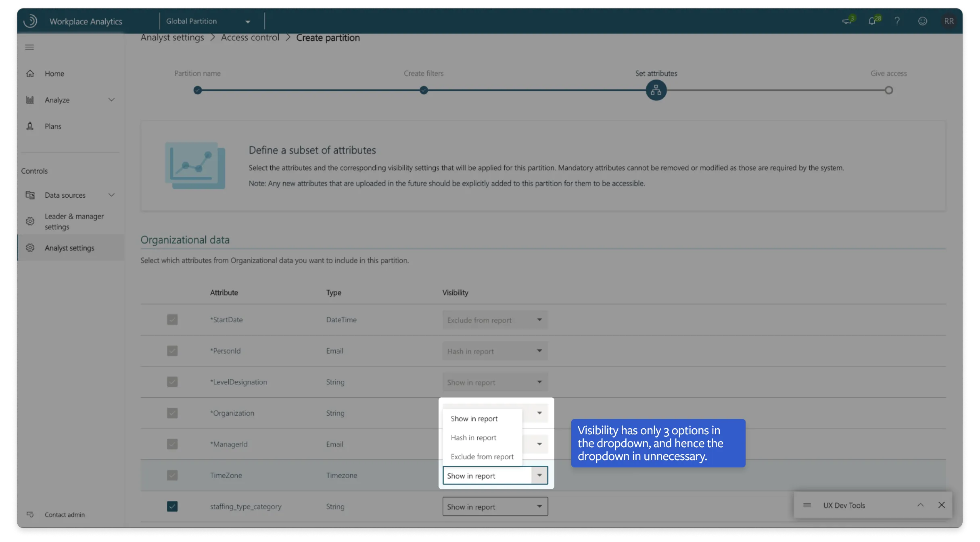980x542 pixels.
Task: Select the Plans icon in the sidebar
Action: point(30,126)
